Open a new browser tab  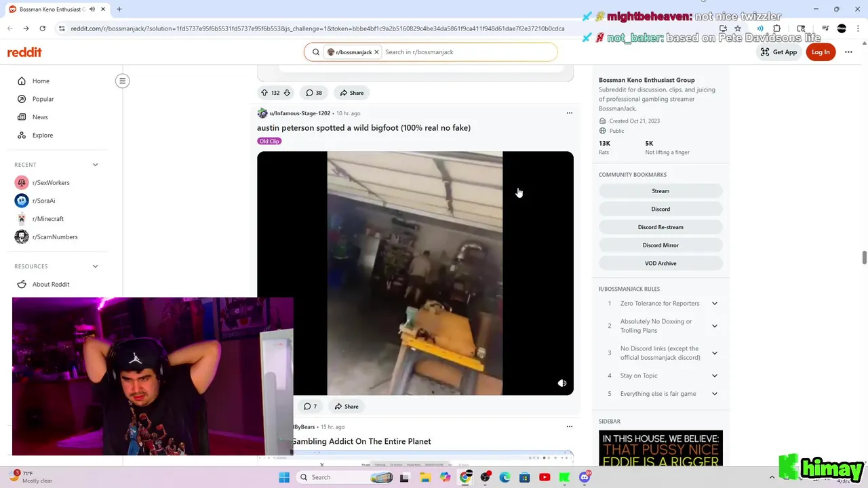coord(119,9)
